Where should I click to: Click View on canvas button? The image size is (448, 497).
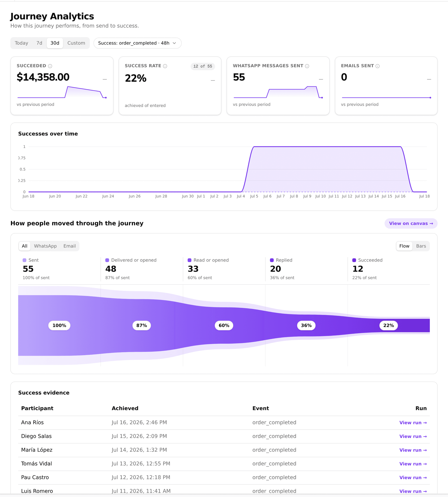411,224
